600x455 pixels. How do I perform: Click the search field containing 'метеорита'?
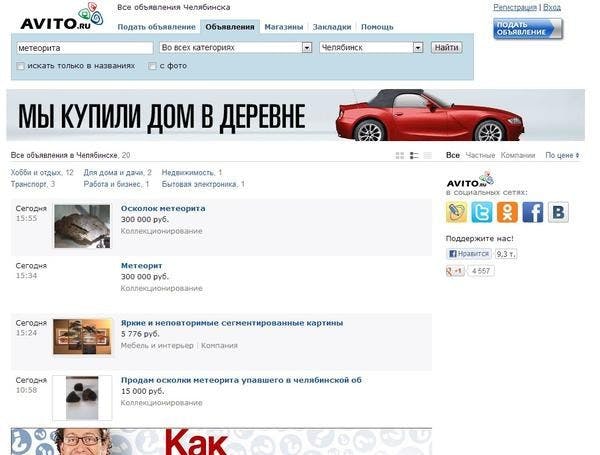point(85,48)
